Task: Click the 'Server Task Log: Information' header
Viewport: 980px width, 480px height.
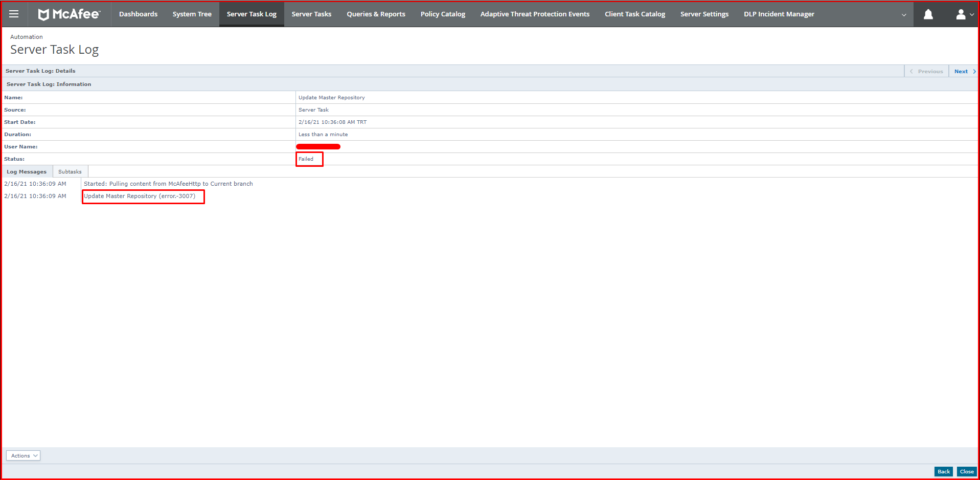Action: (49, 84)
